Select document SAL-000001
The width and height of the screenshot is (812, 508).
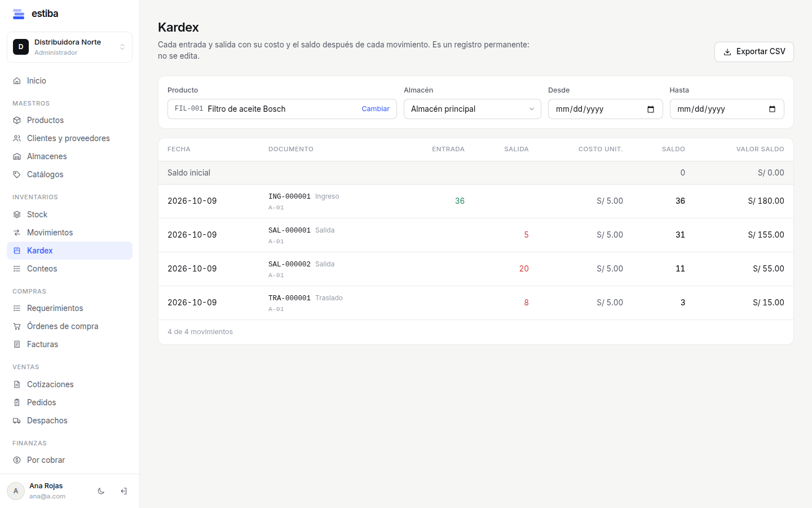289,230
